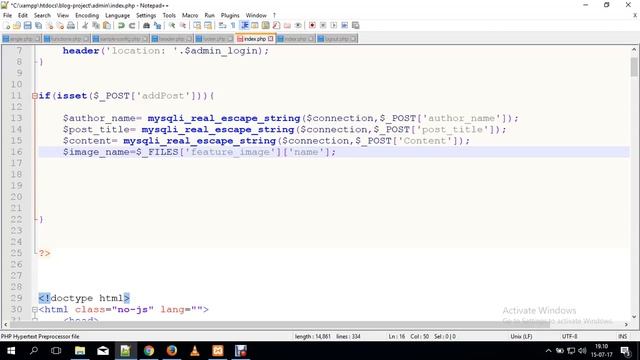Open the Language menu
Image resolution: width=640 pixels, height=360 pixels.
click(118, 15)
